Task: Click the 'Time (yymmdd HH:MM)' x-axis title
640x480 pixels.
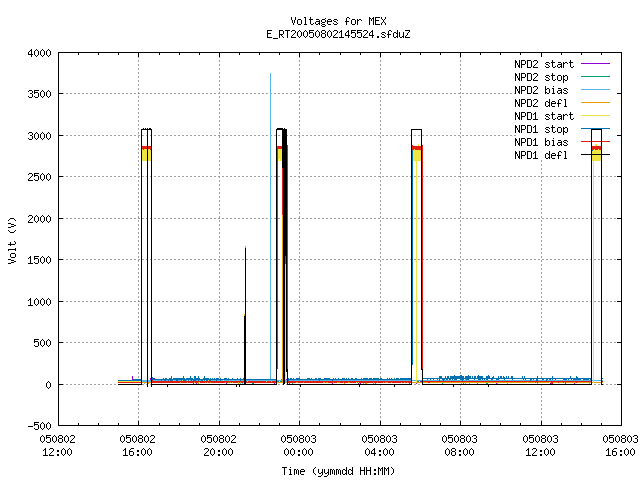Action: 338,471
